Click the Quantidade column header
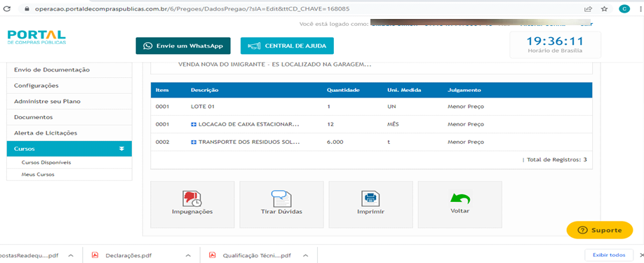 pos(343,90)
